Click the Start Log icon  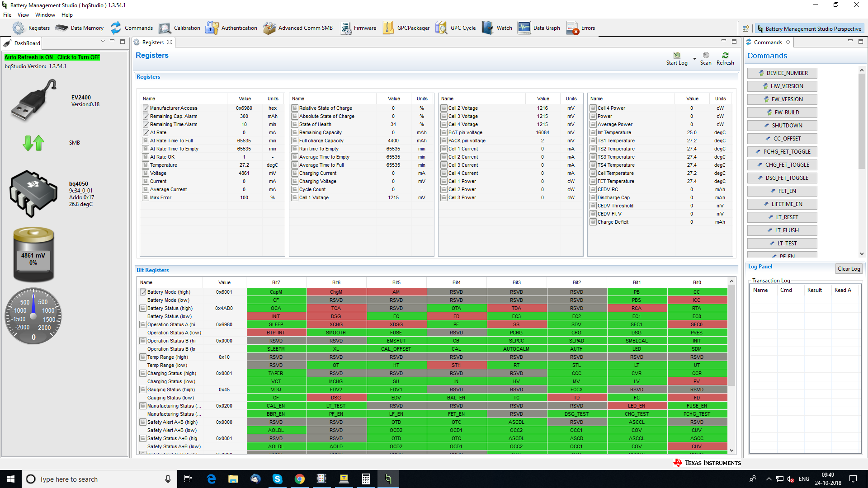[677, 55]
